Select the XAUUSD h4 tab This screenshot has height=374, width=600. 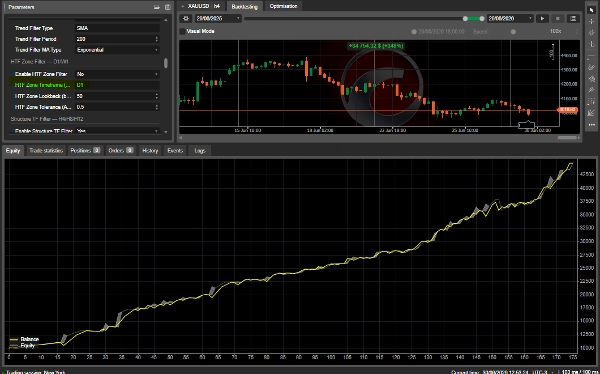[204, 7]
